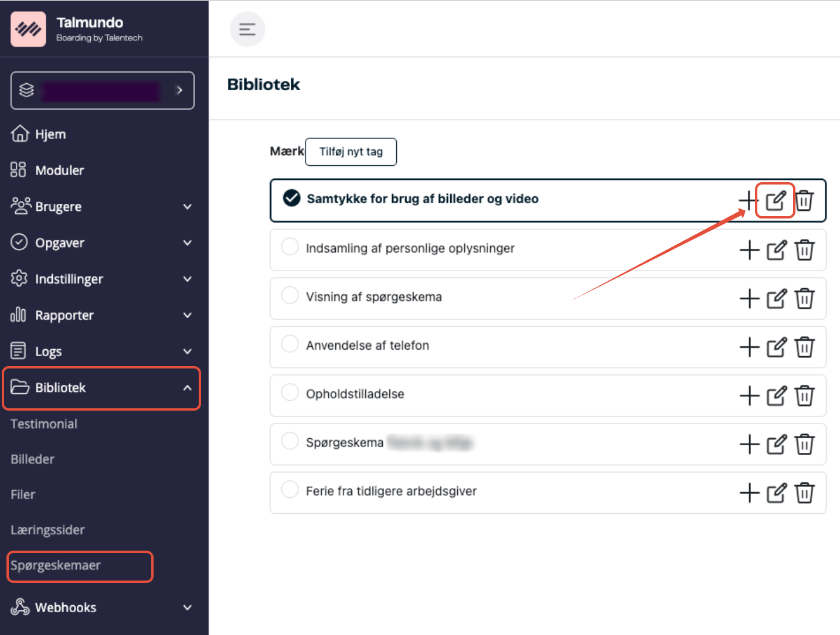Click the Tilføj nyt tag button
The image size is (840, 635).
[x=351, y=152]
